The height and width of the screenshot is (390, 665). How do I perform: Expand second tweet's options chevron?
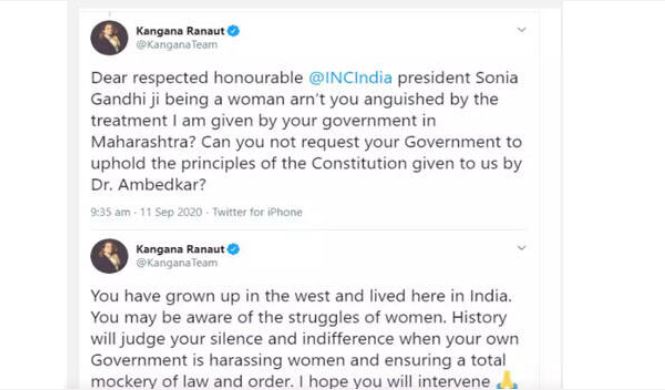pos(522,248)
